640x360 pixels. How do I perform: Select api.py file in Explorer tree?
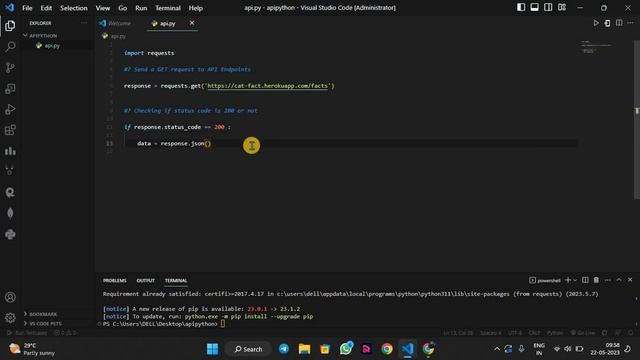(x=52, y=46)
